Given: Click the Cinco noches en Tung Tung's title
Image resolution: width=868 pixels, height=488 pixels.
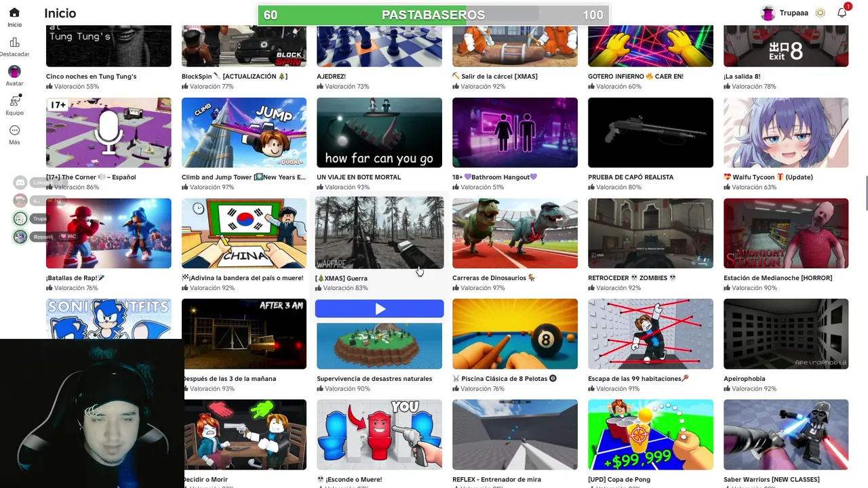Looking at the screenshot, I should click(92, 77).
